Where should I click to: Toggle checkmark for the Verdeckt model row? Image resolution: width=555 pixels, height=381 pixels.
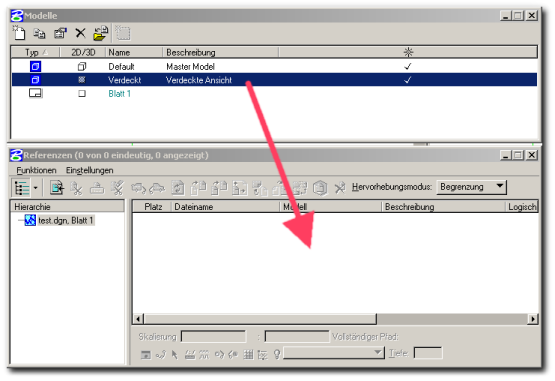coord(408,80)
